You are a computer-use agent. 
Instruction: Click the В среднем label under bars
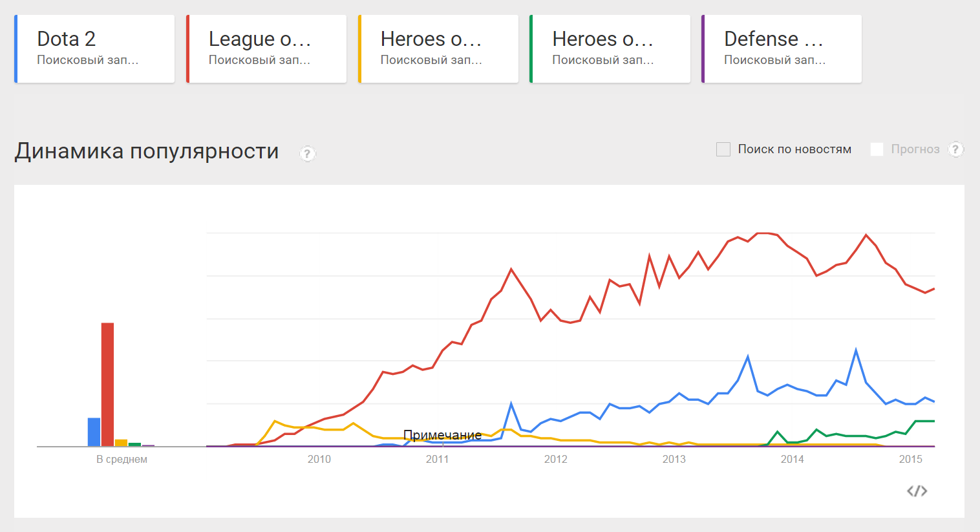(x=122, y=460)
